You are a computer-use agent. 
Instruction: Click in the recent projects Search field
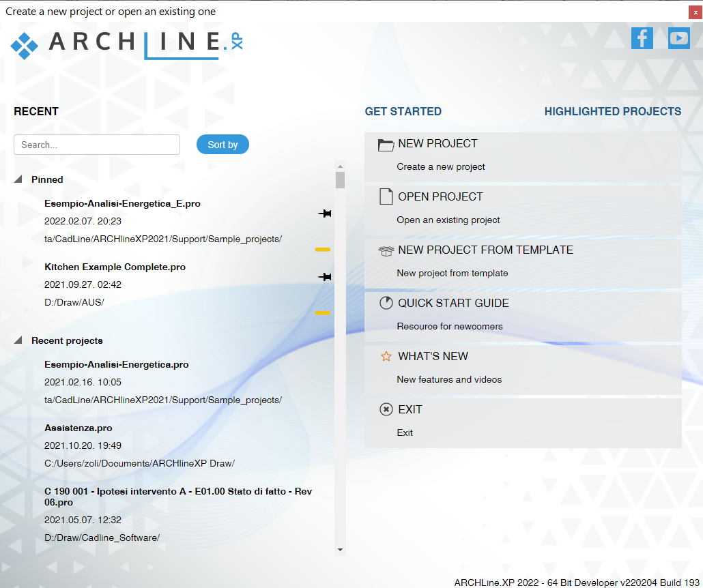click(x=97, y=145)
